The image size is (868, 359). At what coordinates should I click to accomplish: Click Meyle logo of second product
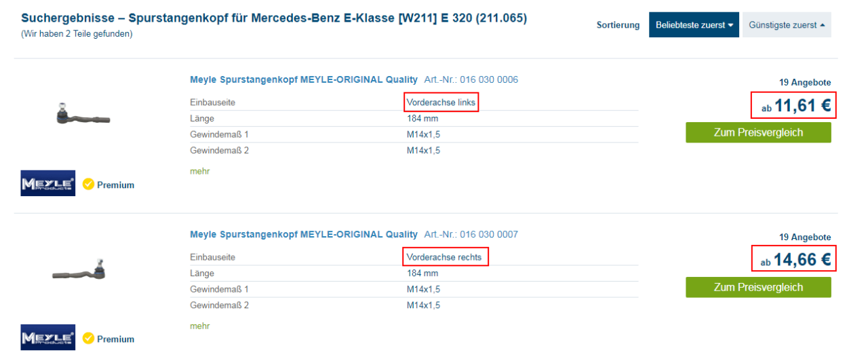coord(47,337)
